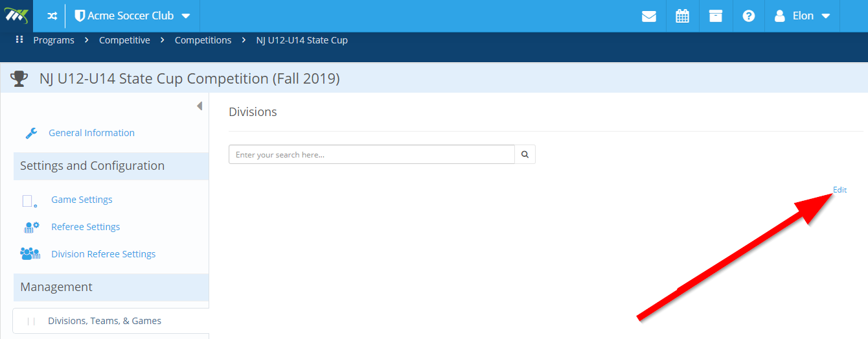The height and width of the screenshot is (339, 868).
Task: Click the archive box icon
Action: tap(715, 16)
